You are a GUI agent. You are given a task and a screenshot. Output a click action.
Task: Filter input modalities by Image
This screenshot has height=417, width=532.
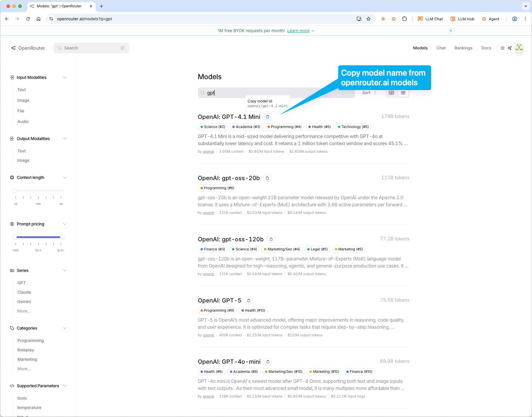coord(23,100)
